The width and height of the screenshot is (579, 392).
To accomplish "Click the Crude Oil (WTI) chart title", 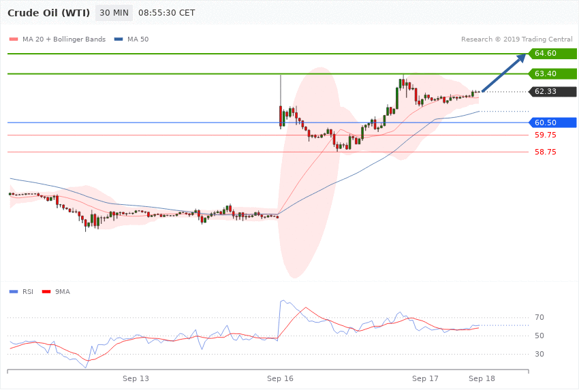I will click(49, 13).
